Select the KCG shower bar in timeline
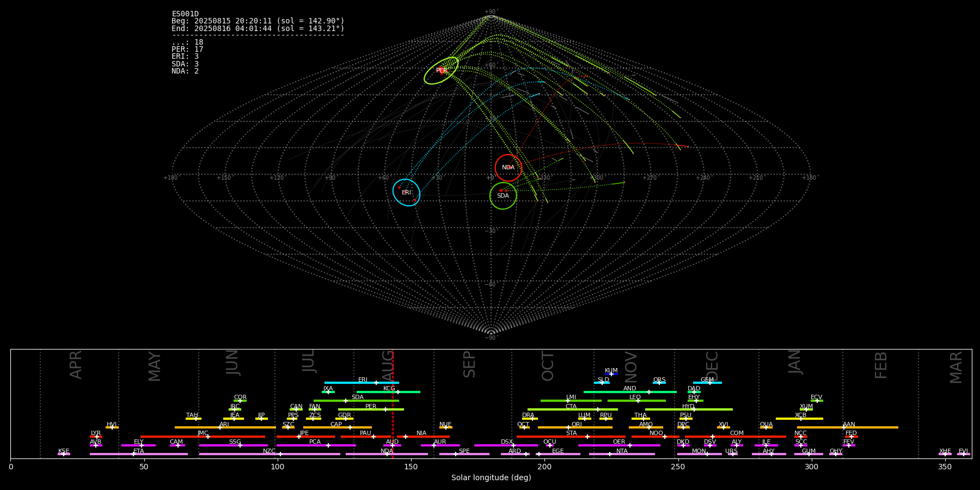 pyautogui.click(x=388, y=392)
